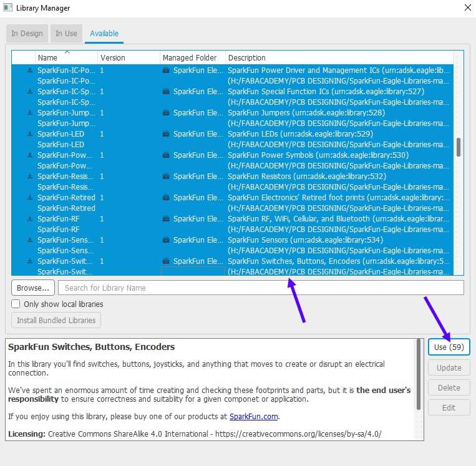The width and height of the screenshot is (476, 466).
Task: Click SparkFun-LED name in the first LED row
Action: (x=61, y=134)
